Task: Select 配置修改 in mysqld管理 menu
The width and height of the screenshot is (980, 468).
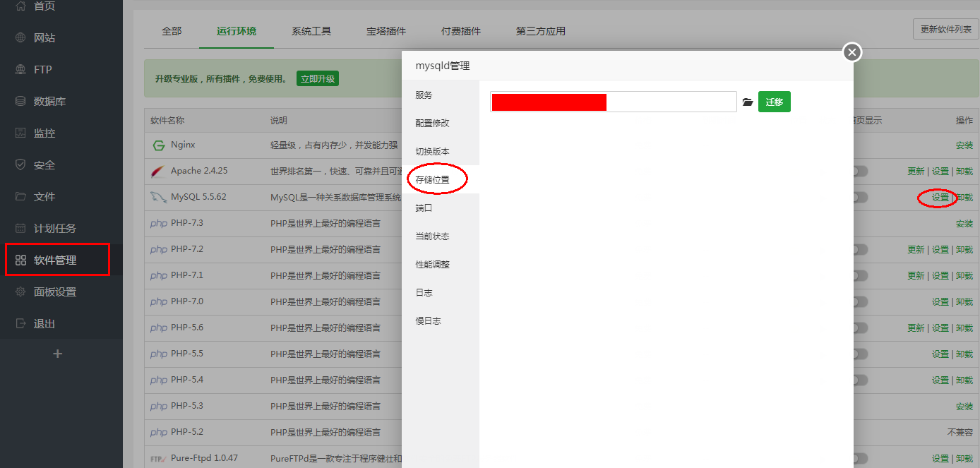Action: (441, 124)
